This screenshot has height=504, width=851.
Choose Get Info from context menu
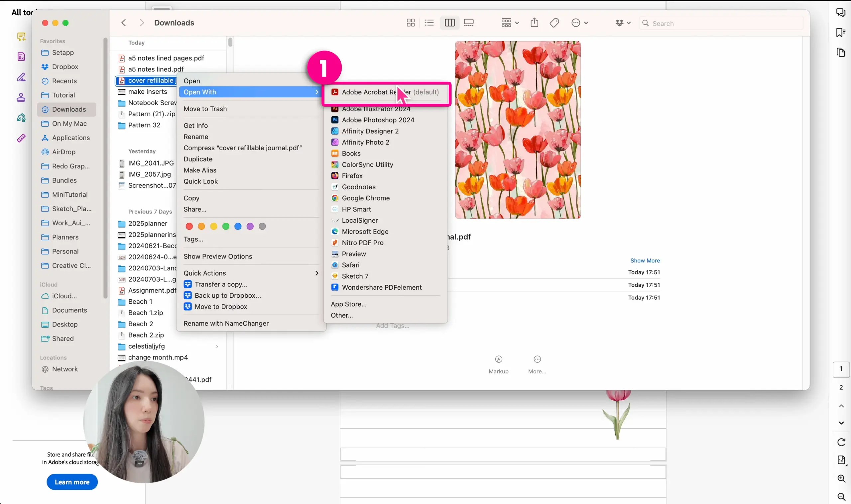[x=250, y=125]
